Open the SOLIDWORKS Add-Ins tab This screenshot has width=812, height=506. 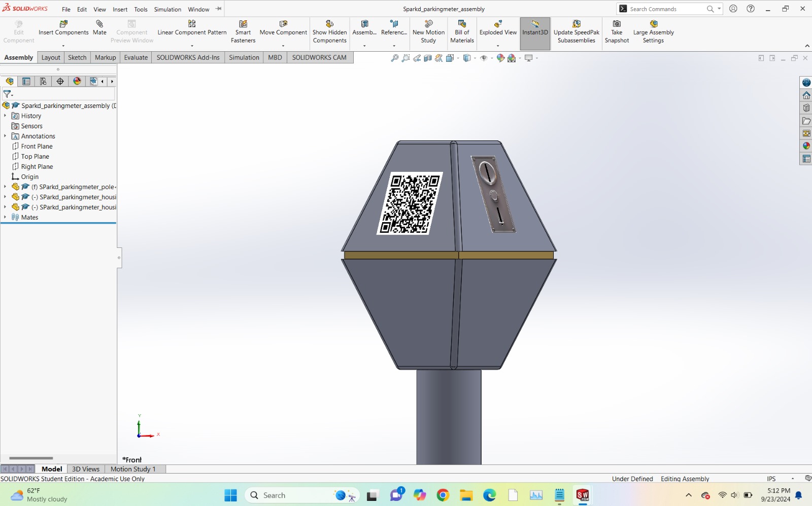click(188, 57)
